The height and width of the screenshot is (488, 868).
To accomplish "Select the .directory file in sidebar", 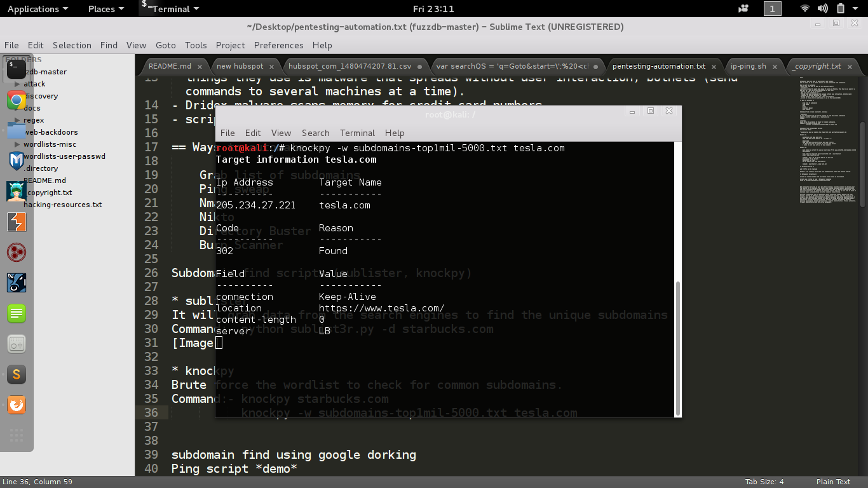I will [x=41, y=168].
